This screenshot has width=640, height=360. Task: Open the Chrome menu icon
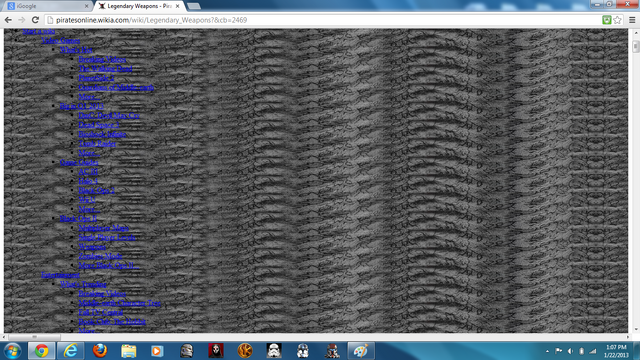pyautogui.click(x=632, y=20)
